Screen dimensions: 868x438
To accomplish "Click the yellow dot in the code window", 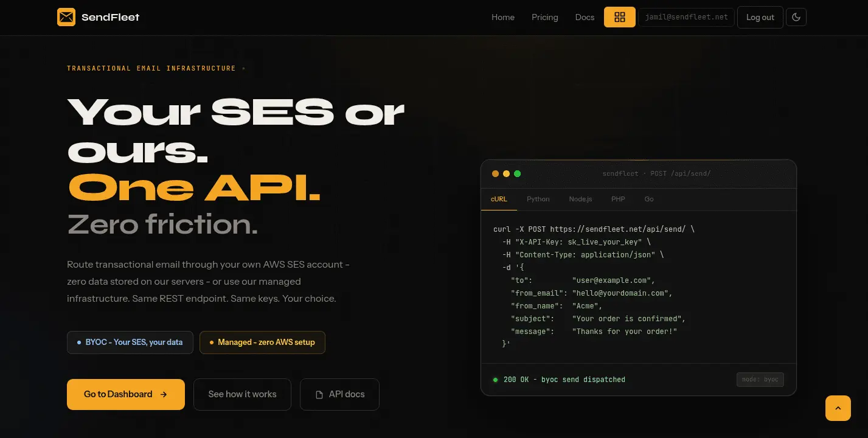I will click(x=507, y=174).
